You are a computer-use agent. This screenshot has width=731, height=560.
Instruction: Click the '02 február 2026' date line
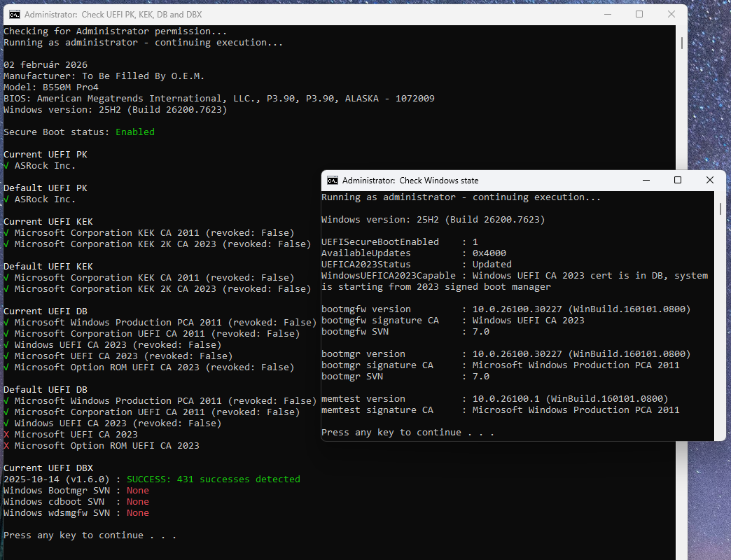pos(46,65)
